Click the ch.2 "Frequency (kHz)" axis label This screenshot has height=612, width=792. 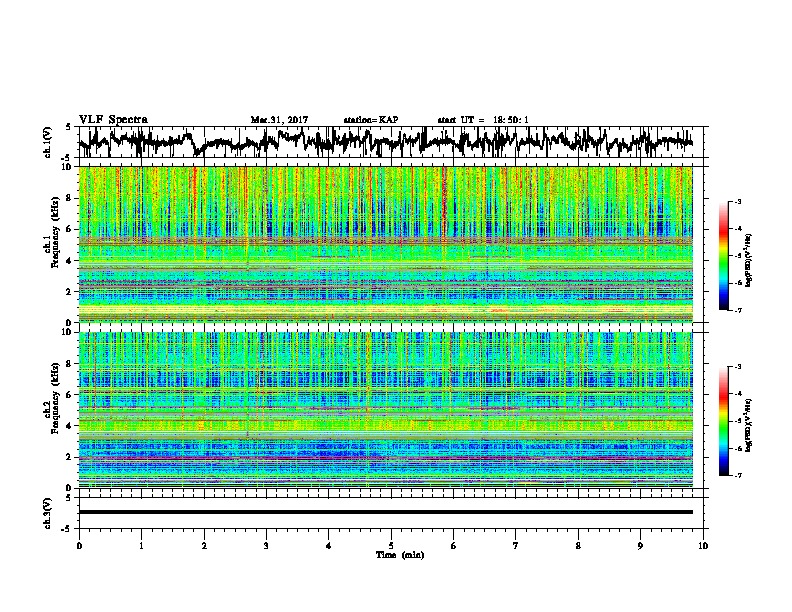pyautogui.click(x=55, y=398)
